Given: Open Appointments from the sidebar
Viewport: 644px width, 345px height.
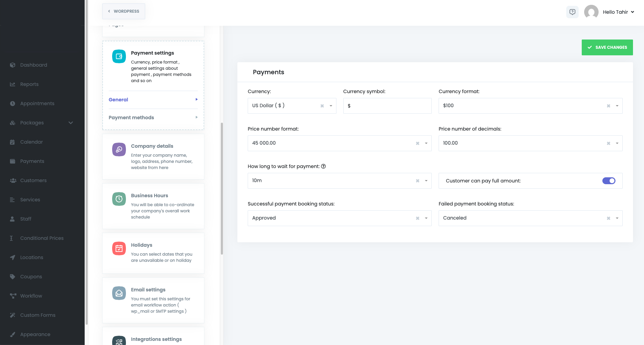Looking at the screenshot, I should 37,103.
